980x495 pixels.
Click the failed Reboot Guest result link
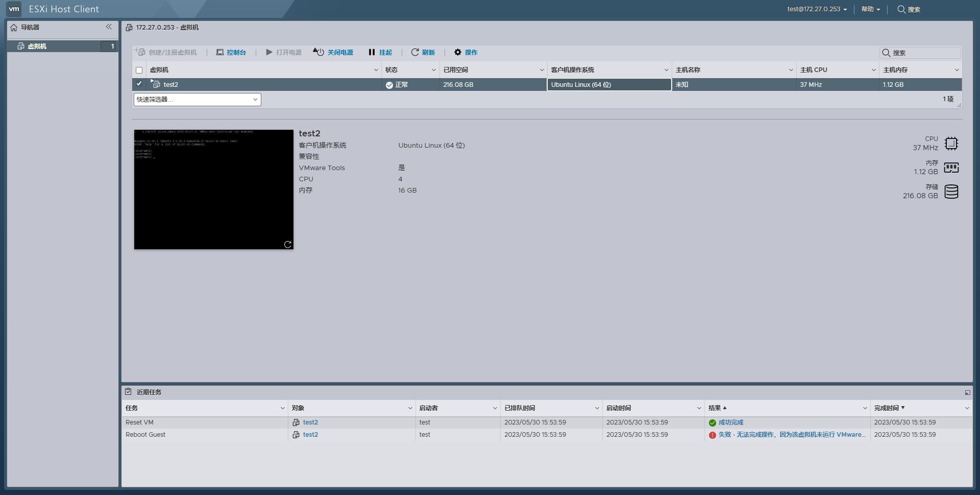coord(791,435)
